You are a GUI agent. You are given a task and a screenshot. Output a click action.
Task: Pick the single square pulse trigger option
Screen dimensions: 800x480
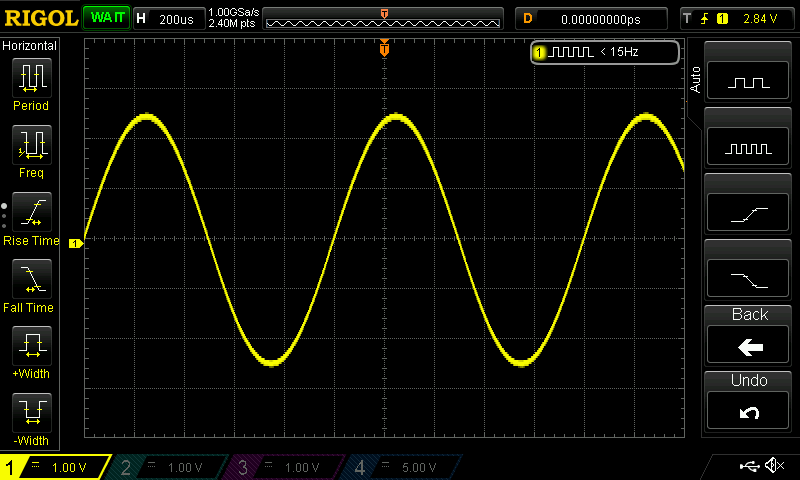(749, 83)
